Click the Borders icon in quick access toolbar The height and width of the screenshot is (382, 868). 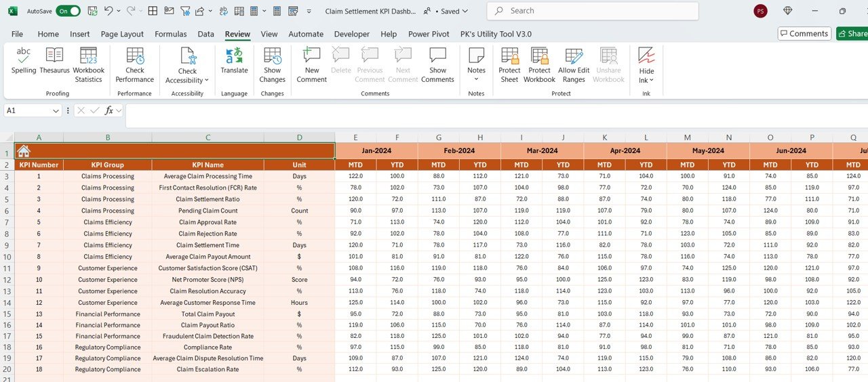click(x=153, y=11)
